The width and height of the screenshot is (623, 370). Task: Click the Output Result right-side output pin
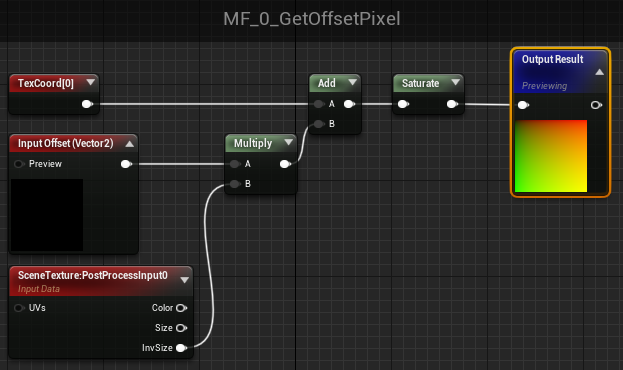[x=596, y=105]
